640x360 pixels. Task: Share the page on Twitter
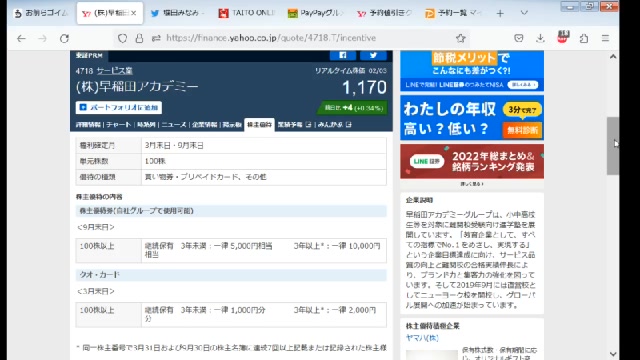pyautogui.click(x=373, y=55)
